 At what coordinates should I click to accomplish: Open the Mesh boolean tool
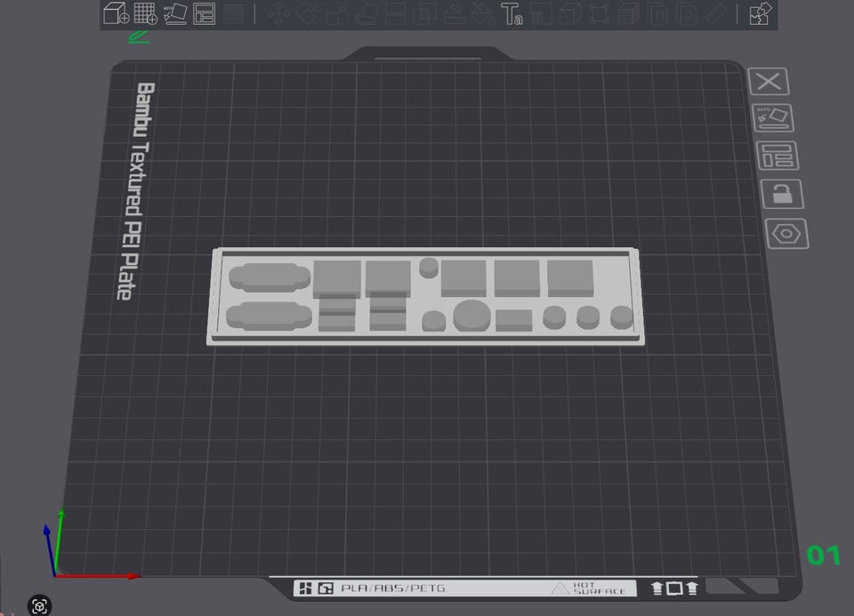(424, 14)
